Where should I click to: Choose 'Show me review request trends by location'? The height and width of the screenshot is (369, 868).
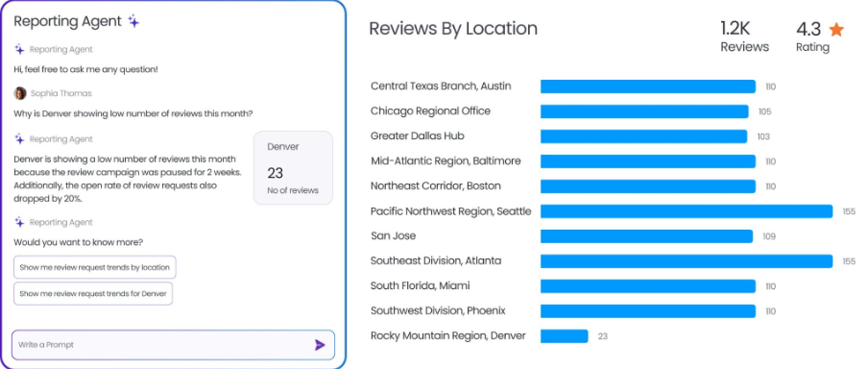[95, 267]
